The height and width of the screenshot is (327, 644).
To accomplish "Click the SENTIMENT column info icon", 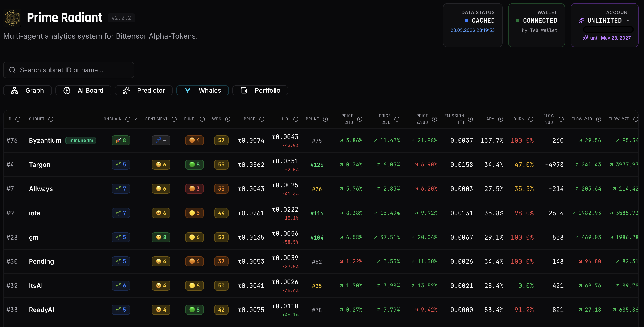I will [x=174, y=119].
